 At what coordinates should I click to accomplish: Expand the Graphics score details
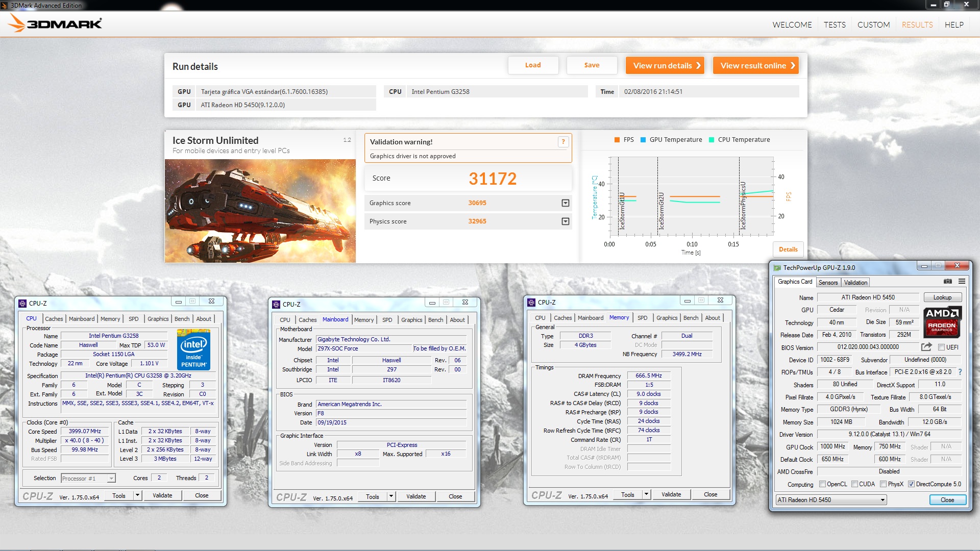pyautogui.click(x=566, y=203)
